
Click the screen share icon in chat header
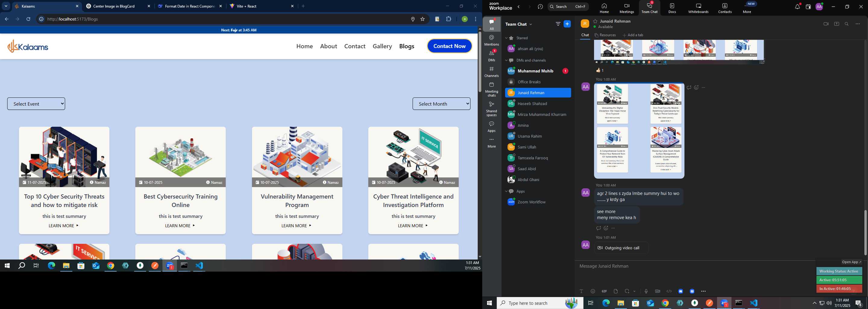[837, 24]
